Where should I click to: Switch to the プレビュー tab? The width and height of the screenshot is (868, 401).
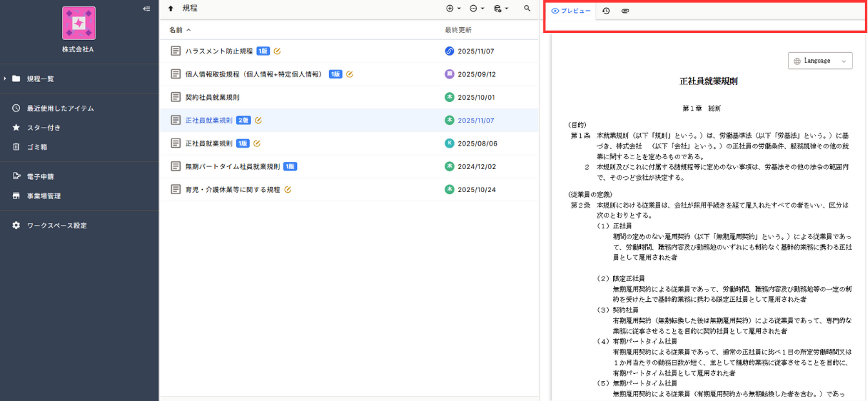click(x=571, y=11)
